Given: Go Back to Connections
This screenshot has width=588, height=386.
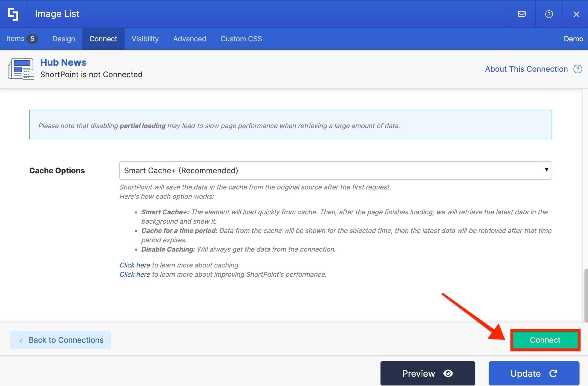Looking at the screenshot, I should (x=60, y=340).
